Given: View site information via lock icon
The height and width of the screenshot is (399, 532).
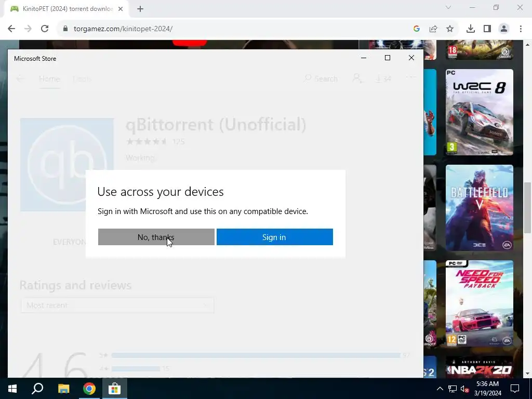Looking at the screenshot, I should pos(65,29).
